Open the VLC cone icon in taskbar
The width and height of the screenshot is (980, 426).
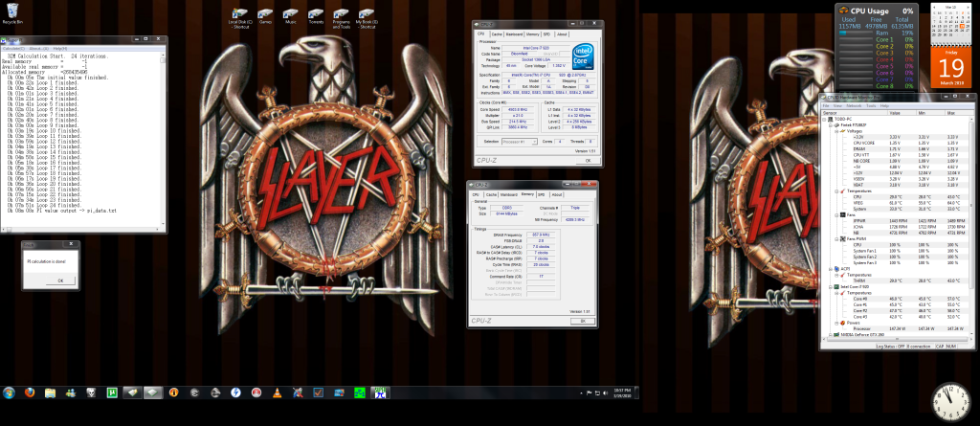(x=277, y=392)
